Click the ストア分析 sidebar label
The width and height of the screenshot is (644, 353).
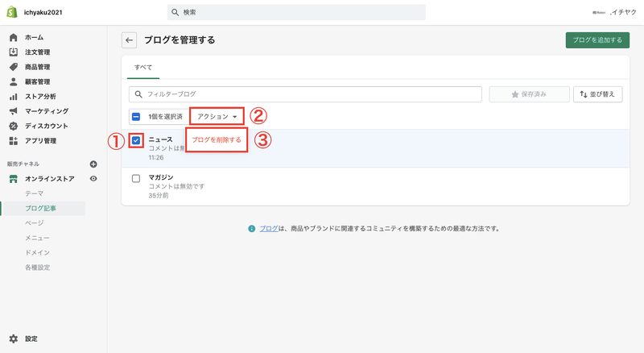tap(40, 96)
